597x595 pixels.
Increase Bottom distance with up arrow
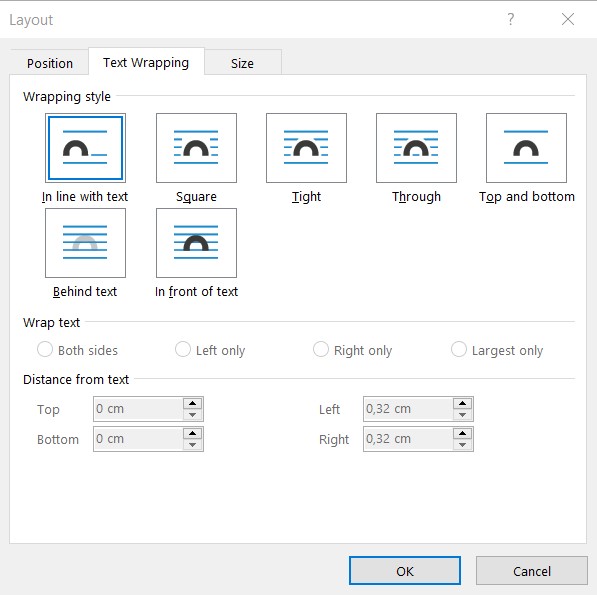[193, 434]
